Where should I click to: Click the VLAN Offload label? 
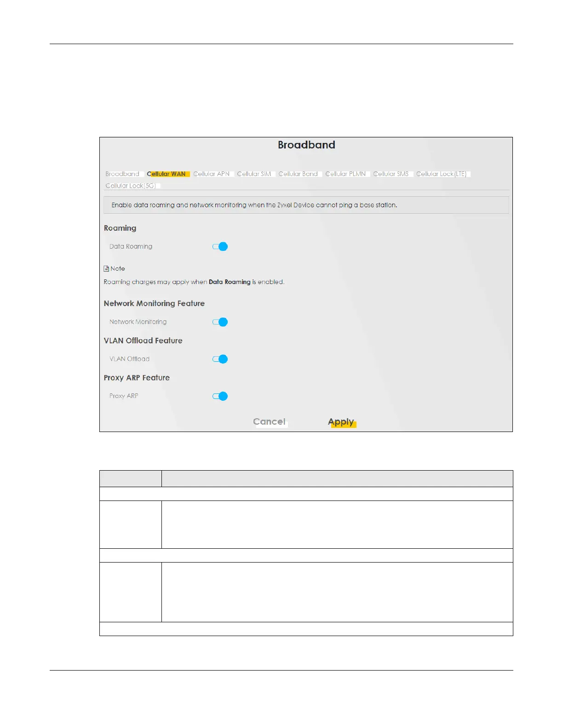coord(129,359)
